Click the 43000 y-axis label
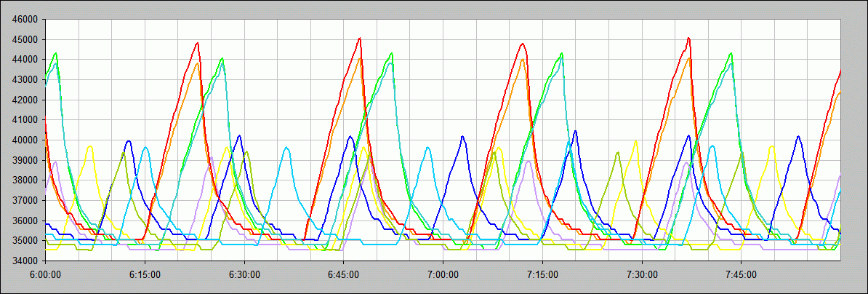Screen dimensions: 868x294 (24, 80)
